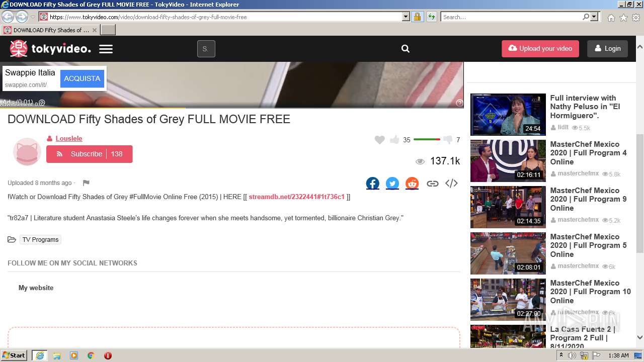The image size is (644, 362).
Task: Open MasterChef Mexico Program 10 video title
Action: [x=590, y=292]
